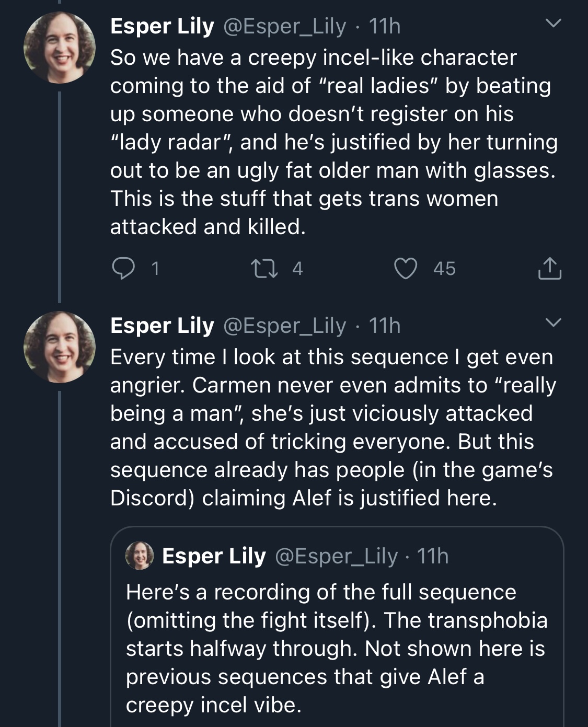Open first tweet's 11h timestamp

pos(385,26)
